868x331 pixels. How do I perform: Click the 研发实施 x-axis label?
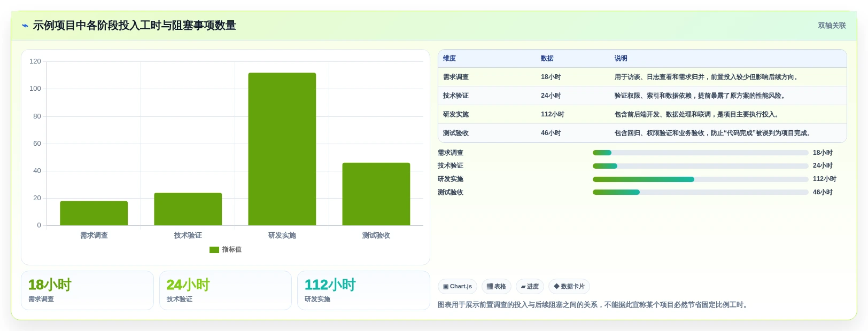pos(282,235)
